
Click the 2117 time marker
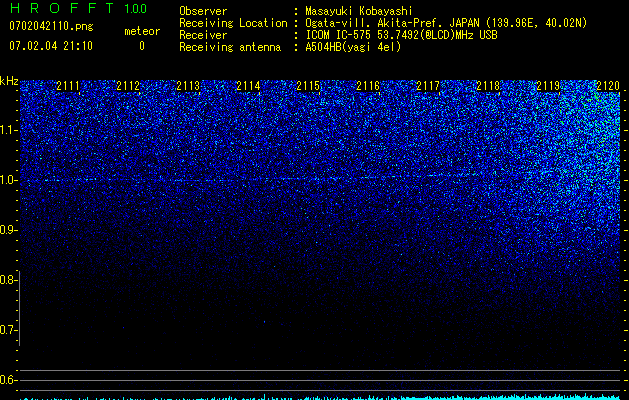click(x=428, y=86)
